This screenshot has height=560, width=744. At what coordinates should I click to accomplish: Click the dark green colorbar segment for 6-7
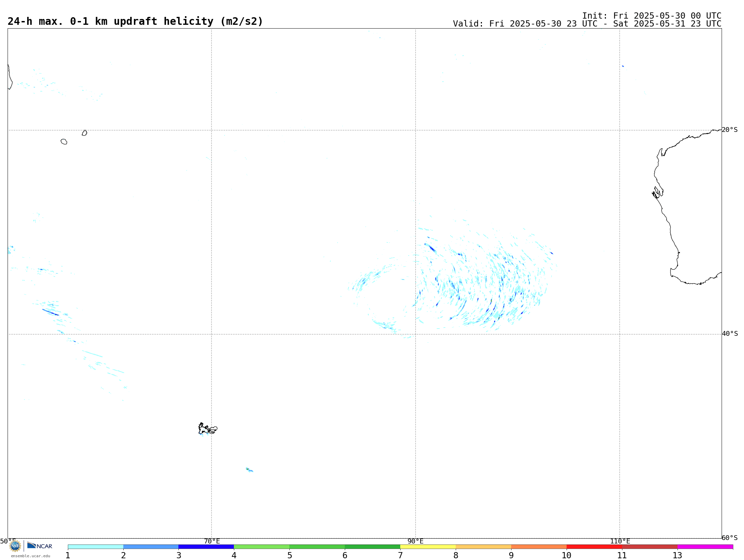pos(373,547)
